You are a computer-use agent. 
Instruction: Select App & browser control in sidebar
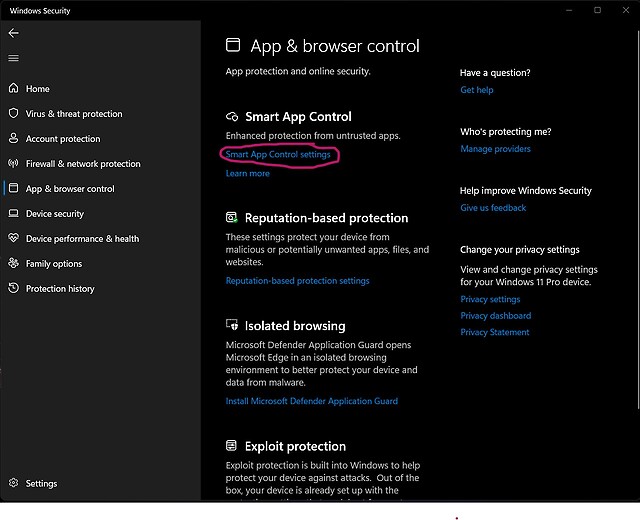pyautogui.click(x=70, y=189)
